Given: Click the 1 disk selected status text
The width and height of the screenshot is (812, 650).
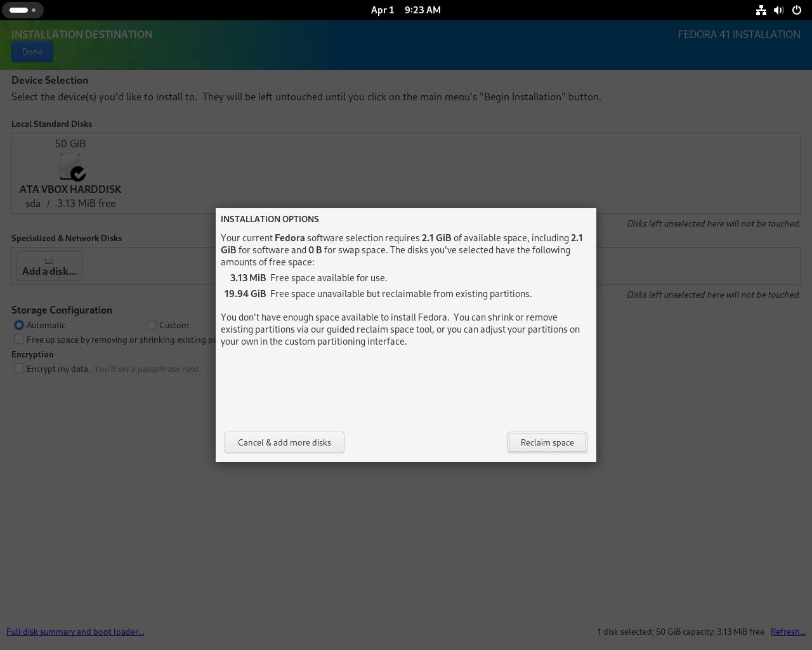Looking at the screenshot, I should [x=681, y=632].
